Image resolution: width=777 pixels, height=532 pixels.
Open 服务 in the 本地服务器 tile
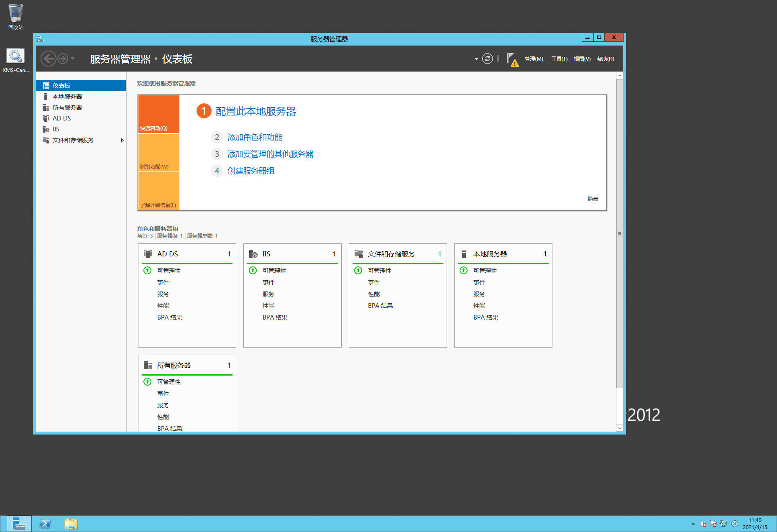(479, 294)
